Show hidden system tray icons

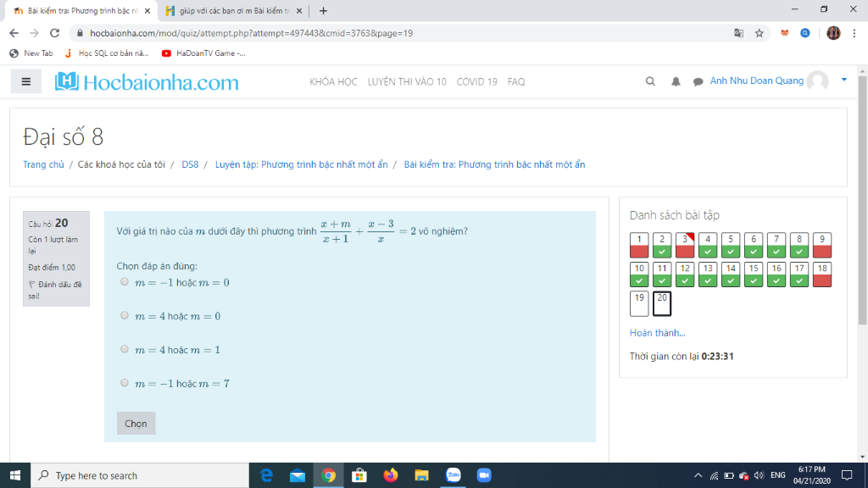(x=698, y=475)
